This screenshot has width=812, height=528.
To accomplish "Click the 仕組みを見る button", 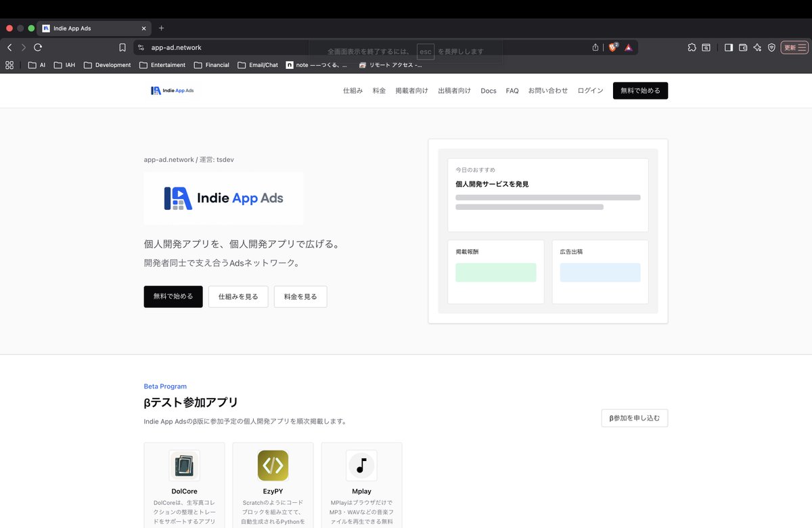I will point(238,296).
